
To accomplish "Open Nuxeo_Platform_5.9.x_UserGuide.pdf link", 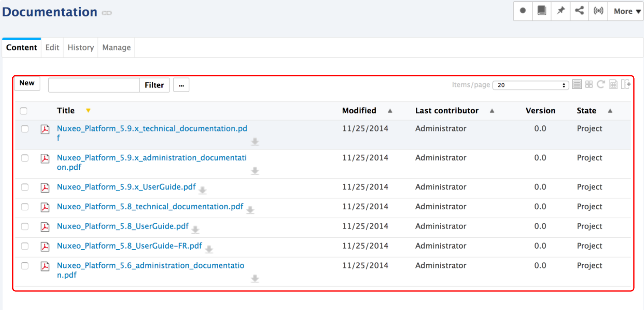I will (126, 187).
